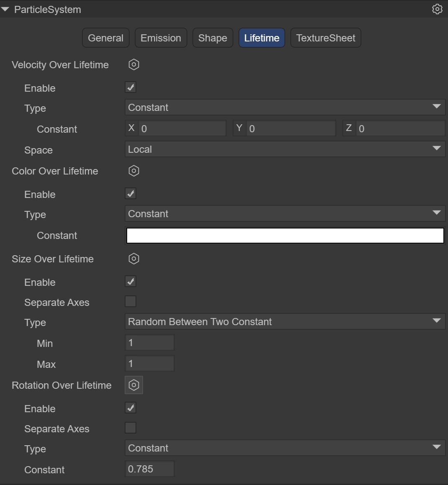Select the Shape tab
448x485 pixels.
click(212, 38)
